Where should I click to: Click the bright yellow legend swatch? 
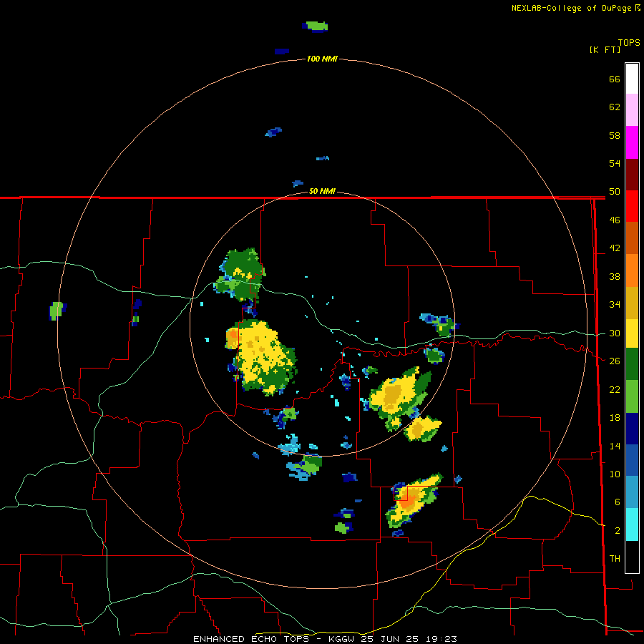632,333
